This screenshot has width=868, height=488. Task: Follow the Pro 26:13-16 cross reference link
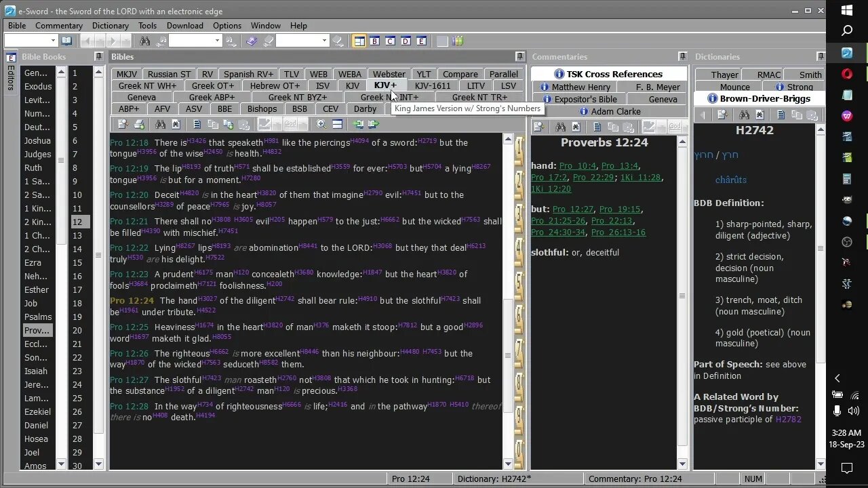(x=618, y=232)
